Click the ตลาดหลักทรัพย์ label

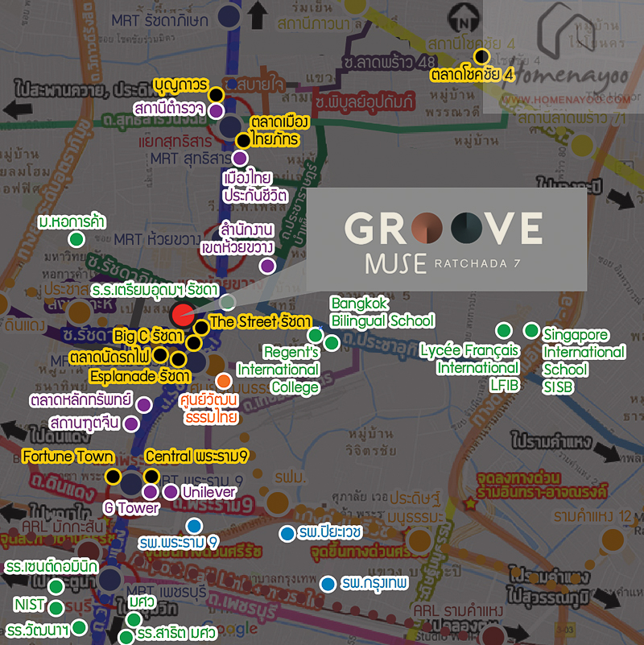coord(81,400)
